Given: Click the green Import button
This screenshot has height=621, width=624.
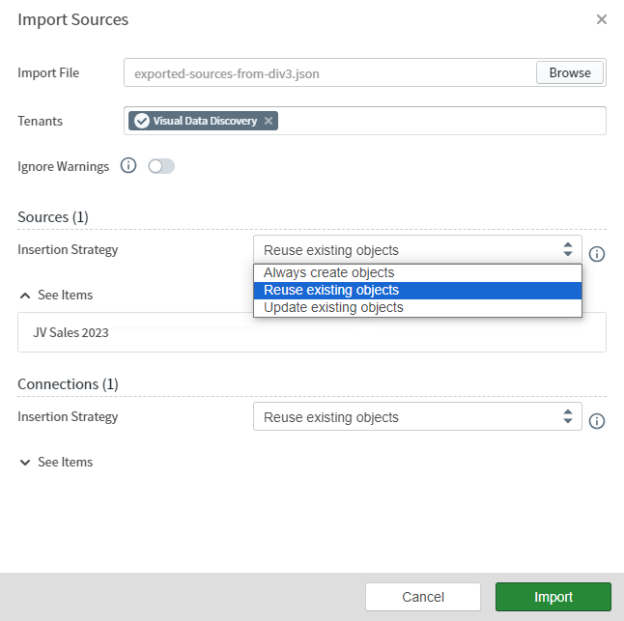Looking at the screenshot, I should coord(553,597).
